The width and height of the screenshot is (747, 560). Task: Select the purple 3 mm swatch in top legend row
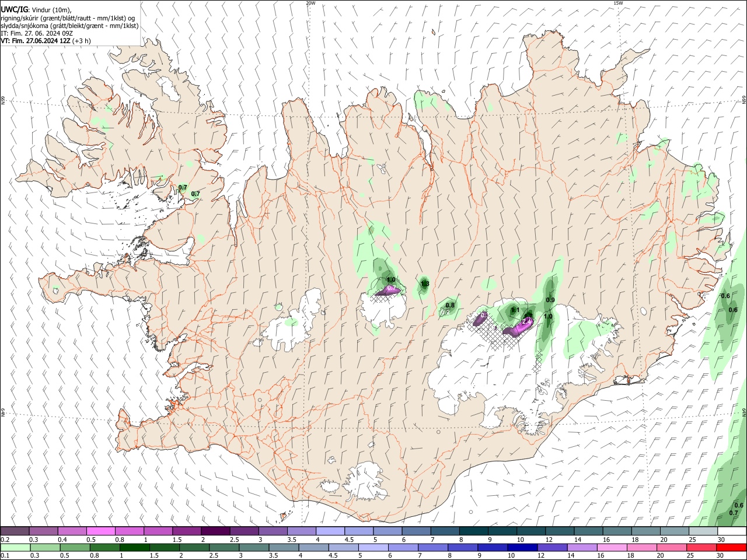[x=273, y=531]
